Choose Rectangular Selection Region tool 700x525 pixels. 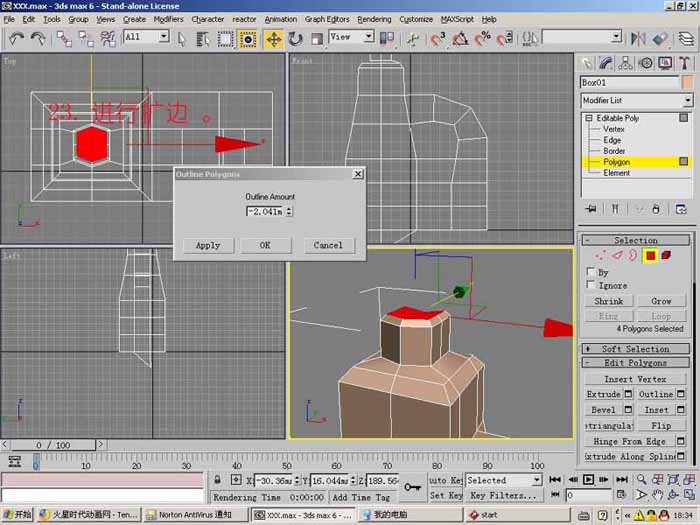(225, 39)
